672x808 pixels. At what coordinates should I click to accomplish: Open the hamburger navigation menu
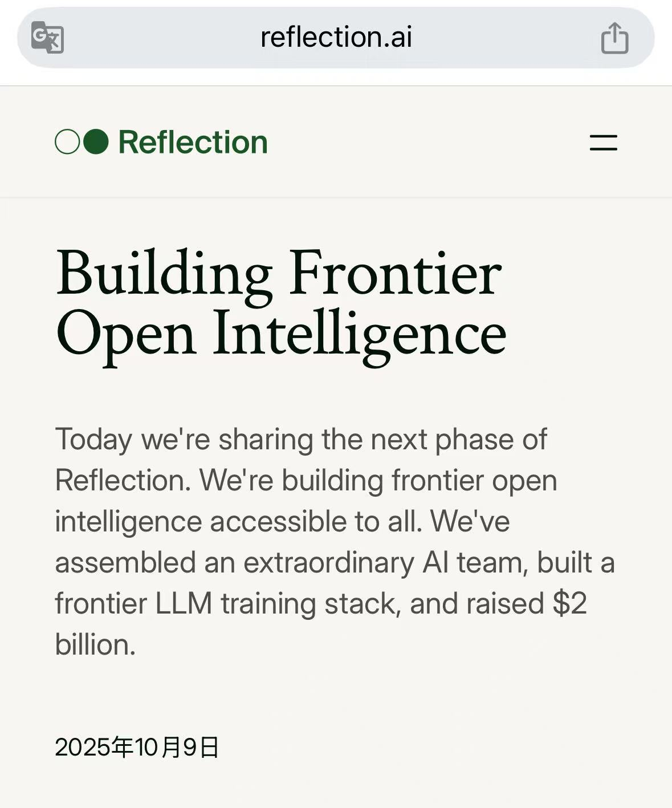[603, 143]
